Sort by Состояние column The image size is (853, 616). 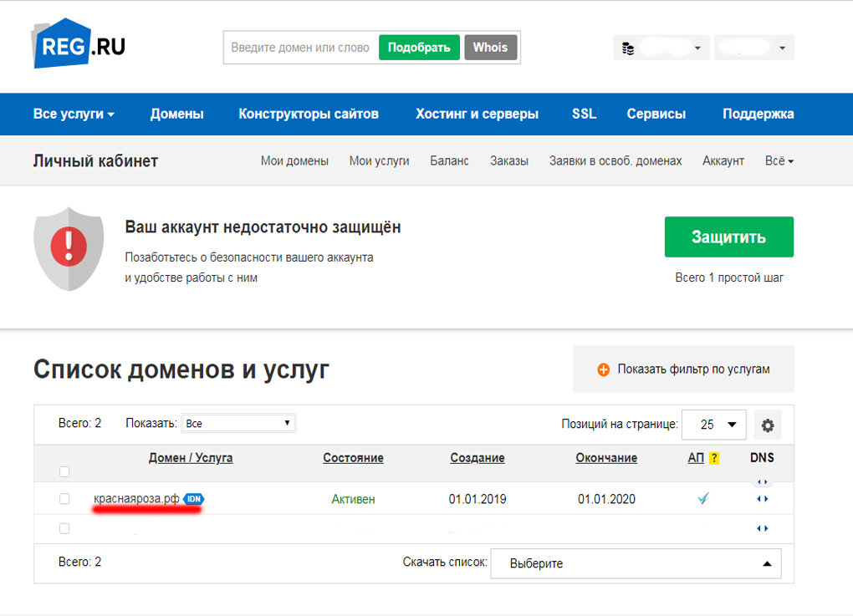point(353,458)
